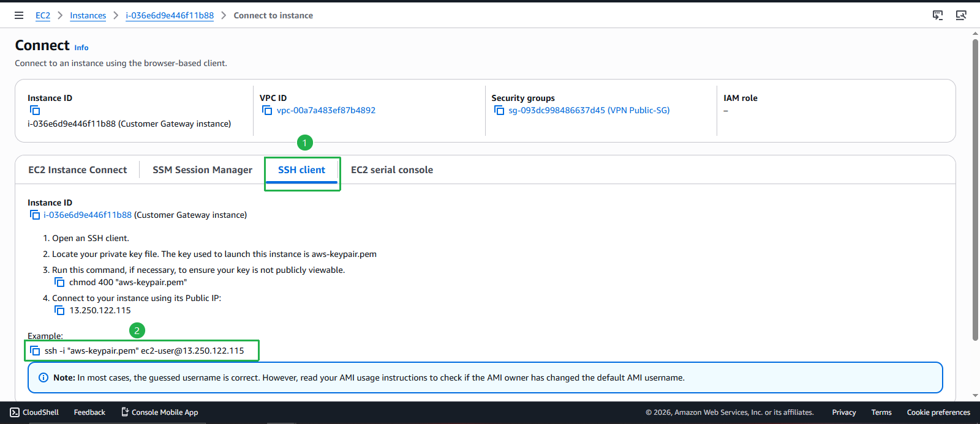Viewport: 980px width, 424px height.
Task: Click the 13.250.122.115 IP address text
Action: (100, 310)
